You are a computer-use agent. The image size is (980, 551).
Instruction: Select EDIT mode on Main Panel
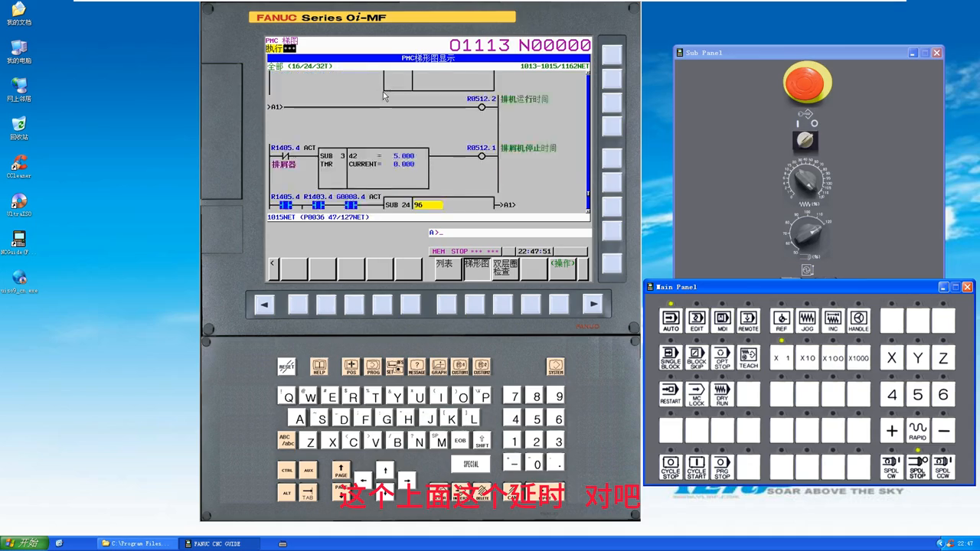click(697, 320)
